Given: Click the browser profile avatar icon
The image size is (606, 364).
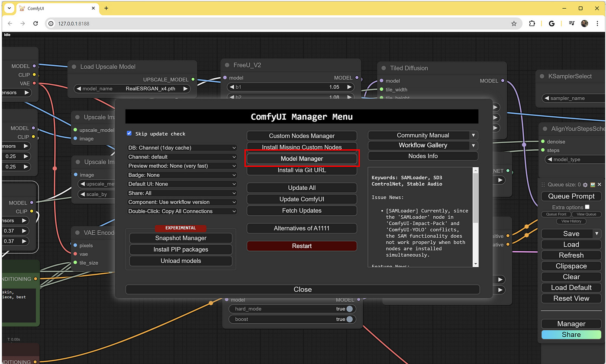Looking at the screenshot, I should pos(584,23).
